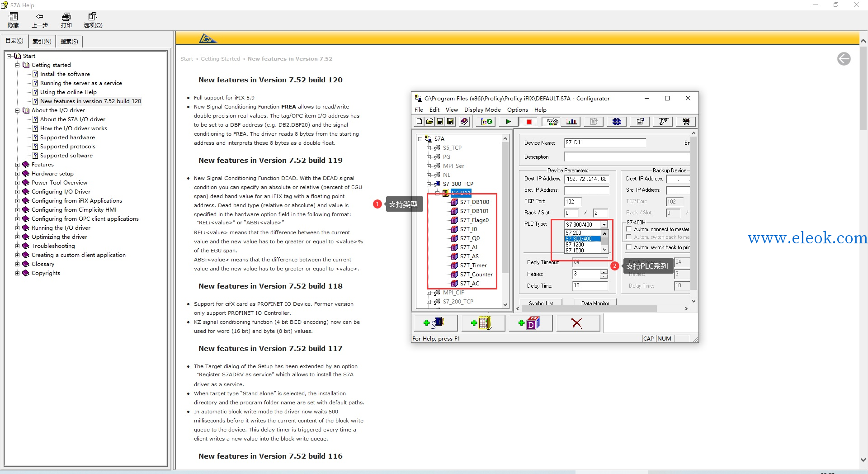Follow the 'Getting Started' breadcrumb link

(x=220, y=59)
